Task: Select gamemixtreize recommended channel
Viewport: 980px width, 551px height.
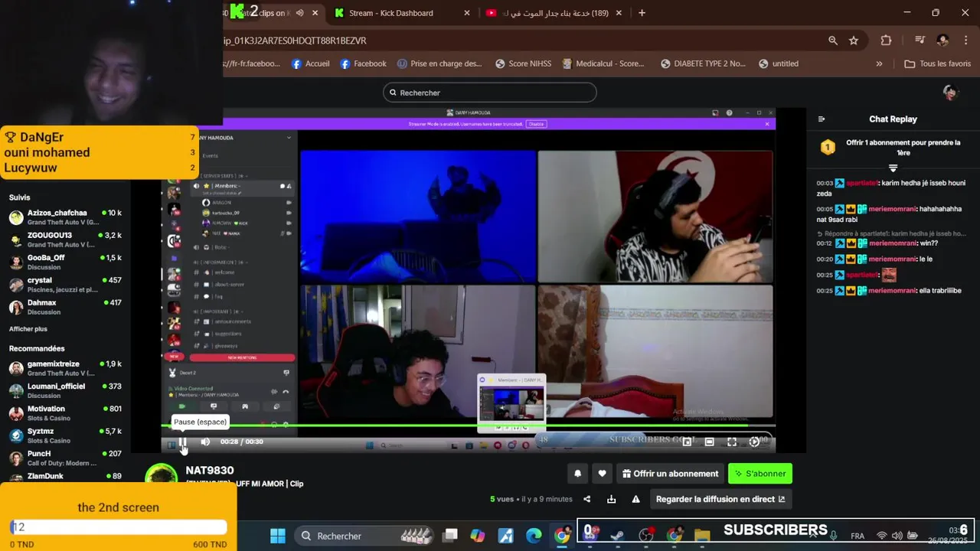Action: 65,368
